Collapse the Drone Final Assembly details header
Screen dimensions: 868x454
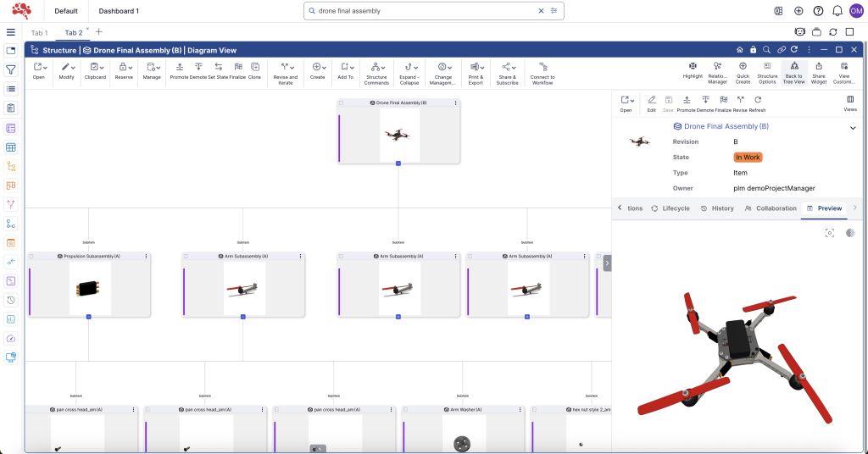pyautogui.click(x=852, y=127)
